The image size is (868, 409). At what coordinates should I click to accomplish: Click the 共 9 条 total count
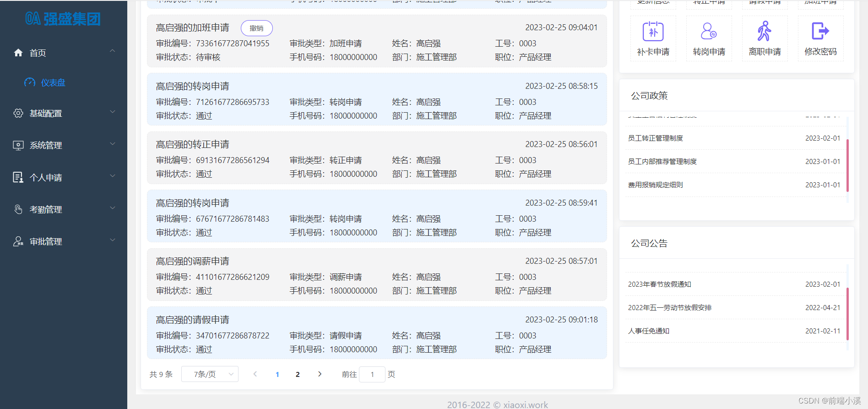pyautogui.click(x=161, y=375)
